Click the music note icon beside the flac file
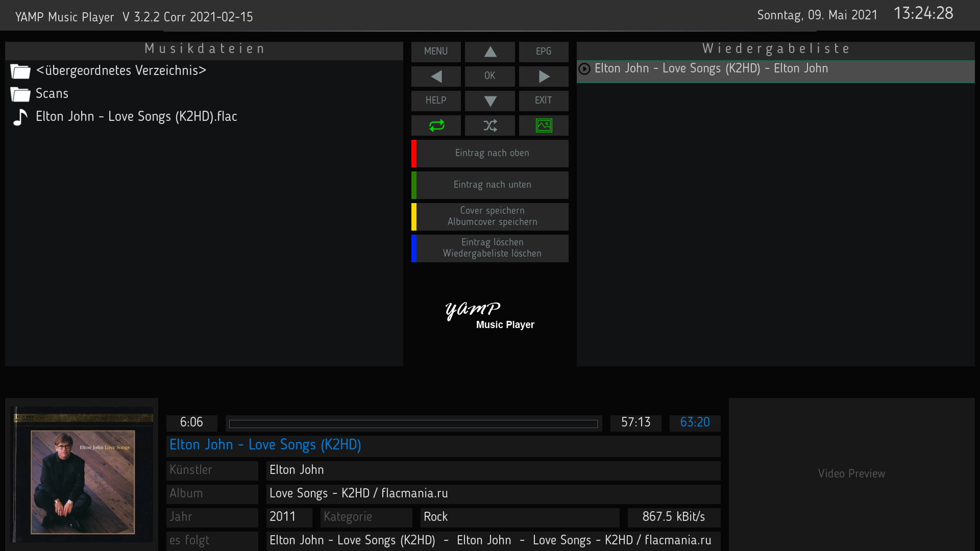980x551 pixels. pyautogui.click(x=20, y=117)
